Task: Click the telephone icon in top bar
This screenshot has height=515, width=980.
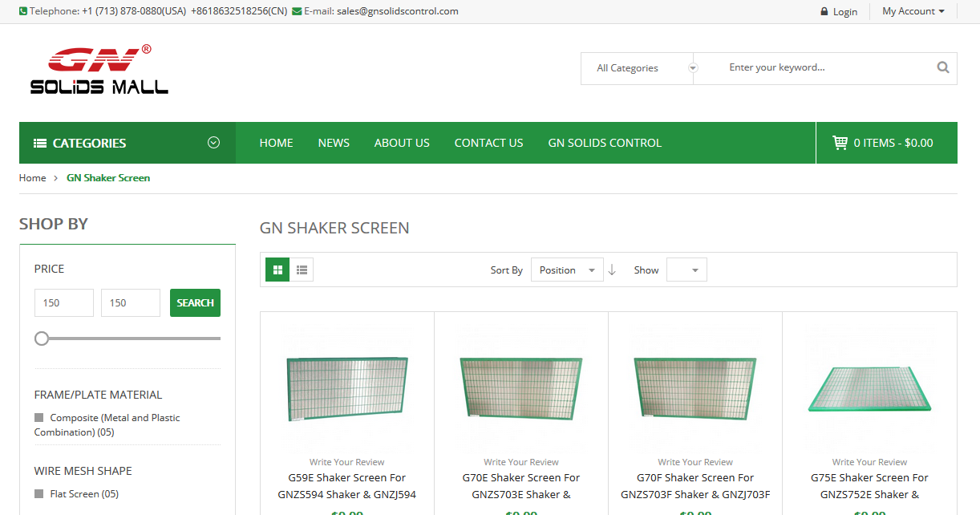Action: pyautogui.click(x=23, y=11)
